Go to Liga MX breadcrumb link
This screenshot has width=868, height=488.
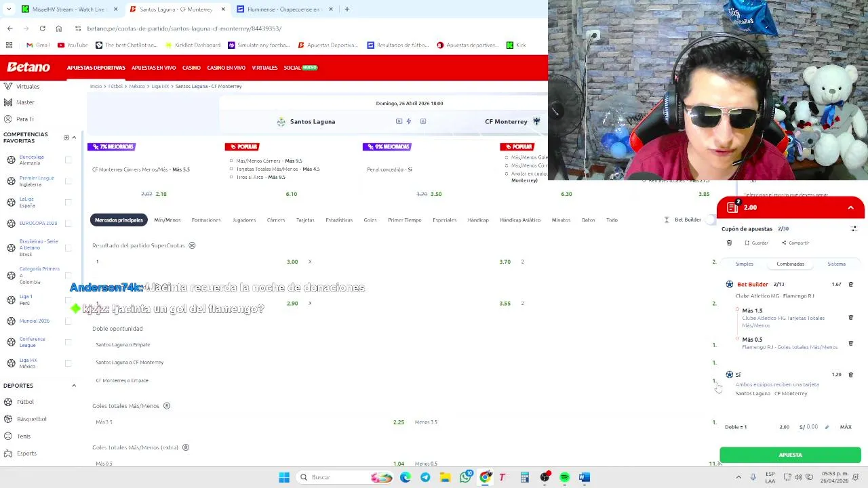(x=160, y=86)
